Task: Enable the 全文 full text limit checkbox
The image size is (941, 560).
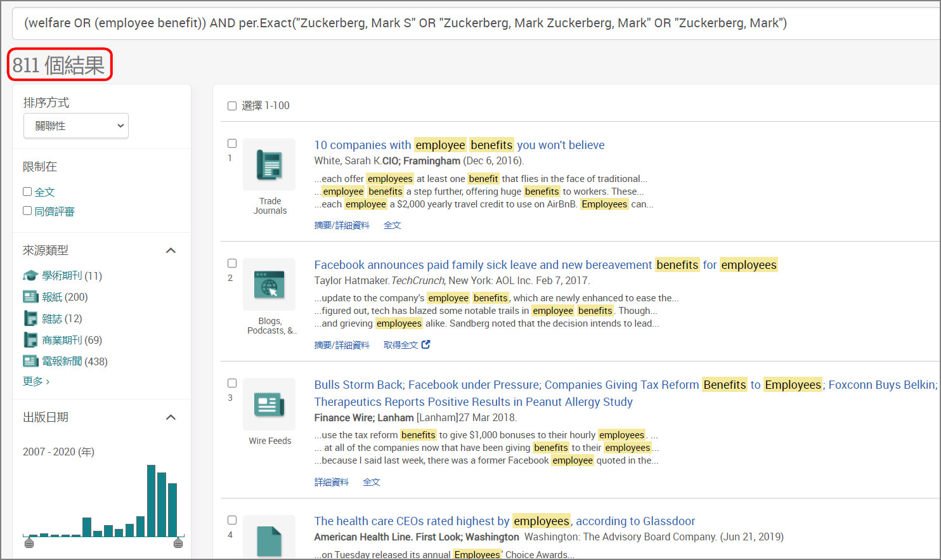Action: click(x=27, y=192)
